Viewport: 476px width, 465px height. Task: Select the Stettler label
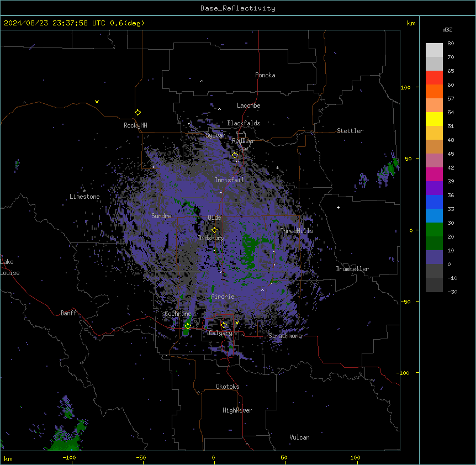[350, 131]
